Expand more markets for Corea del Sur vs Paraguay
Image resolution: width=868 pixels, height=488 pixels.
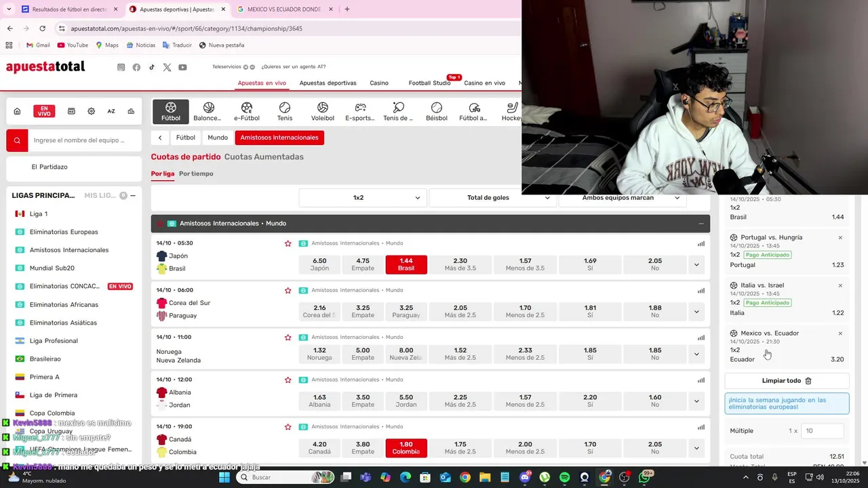coord(696,312)
